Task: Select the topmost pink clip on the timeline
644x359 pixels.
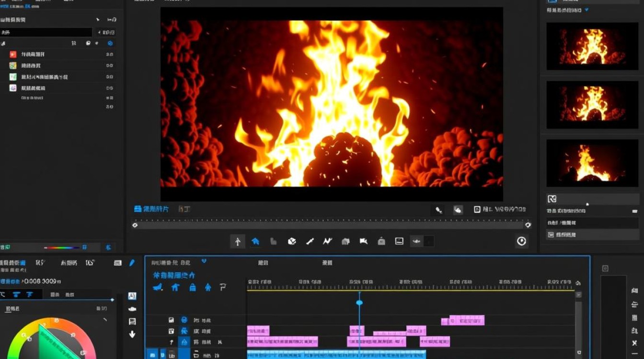Action: tap(466, 320)
